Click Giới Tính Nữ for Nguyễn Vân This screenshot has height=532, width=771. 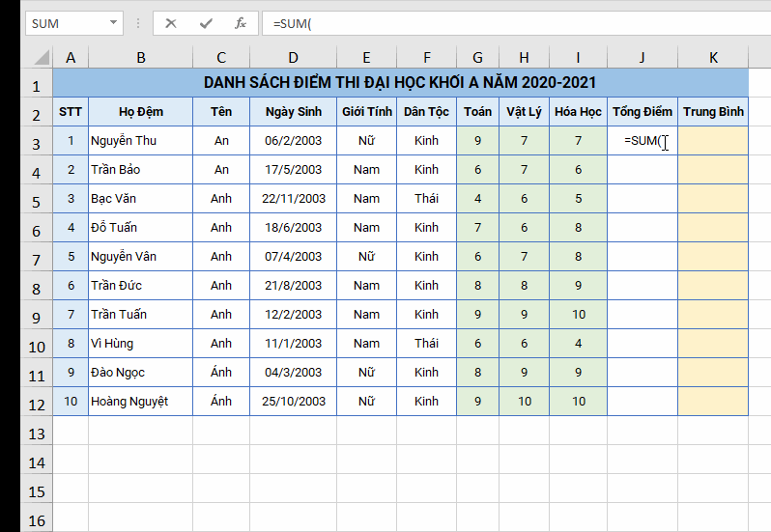click(367, 257)
